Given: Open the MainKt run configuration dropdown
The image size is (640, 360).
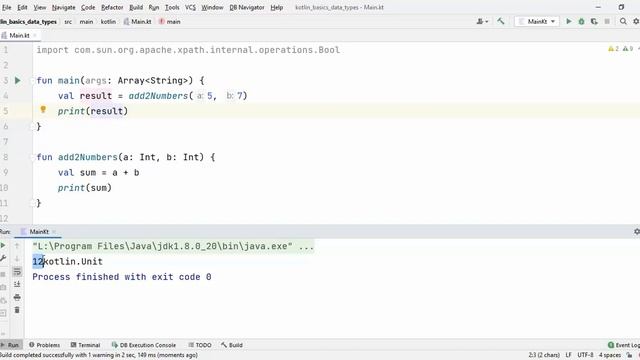Looking at the screenshot, I should coord(537,21).
